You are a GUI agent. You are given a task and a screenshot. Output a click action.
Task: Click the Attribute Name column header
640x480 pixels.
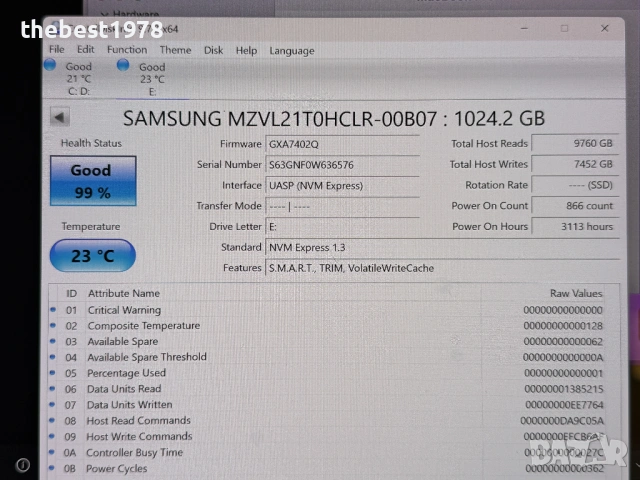(124, 293)
